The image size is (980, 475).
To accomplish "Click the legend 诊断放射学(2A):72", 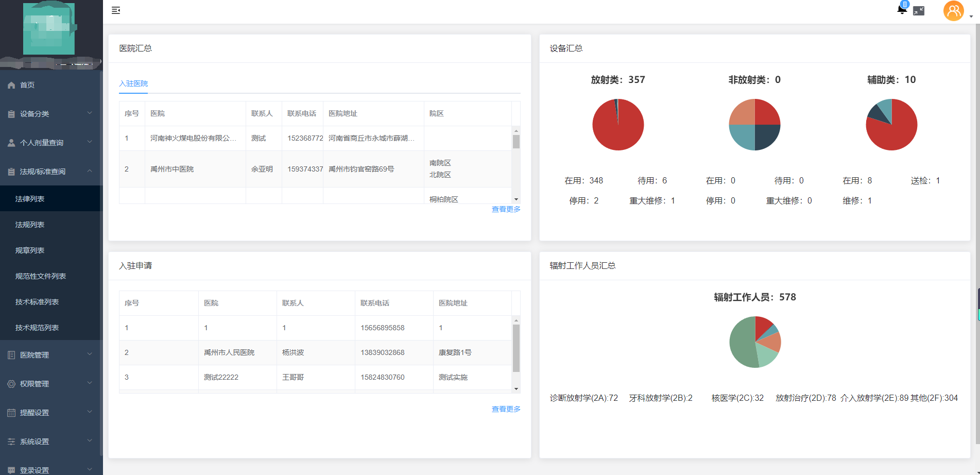I will click(x=583, y=398).
